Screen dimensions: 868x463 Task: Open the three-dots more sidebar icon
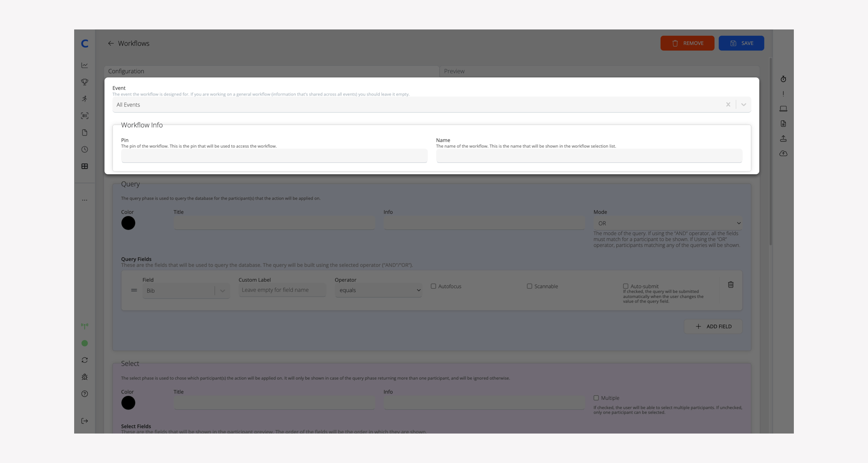pyautogui.click(x=85, y=200)
